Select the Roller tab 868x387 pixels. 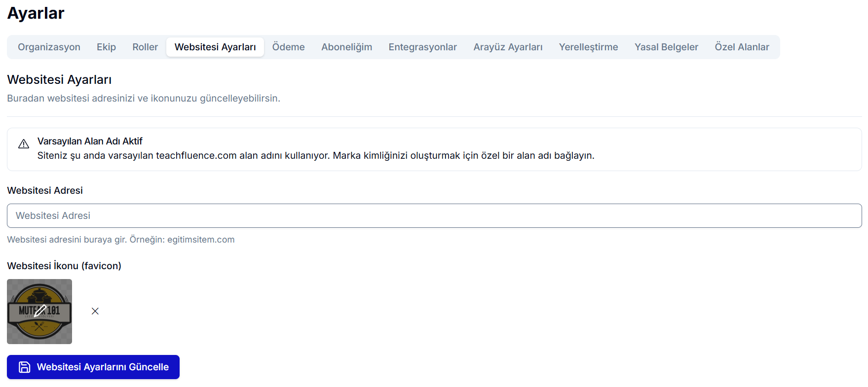[x=145, y=47]
